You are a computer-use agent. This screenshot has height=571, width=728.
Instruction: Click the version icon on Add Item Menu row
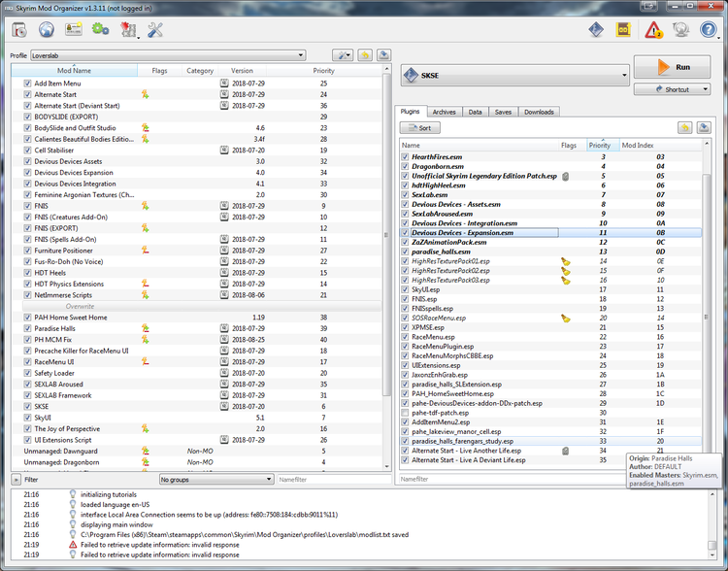click(224, 84)
